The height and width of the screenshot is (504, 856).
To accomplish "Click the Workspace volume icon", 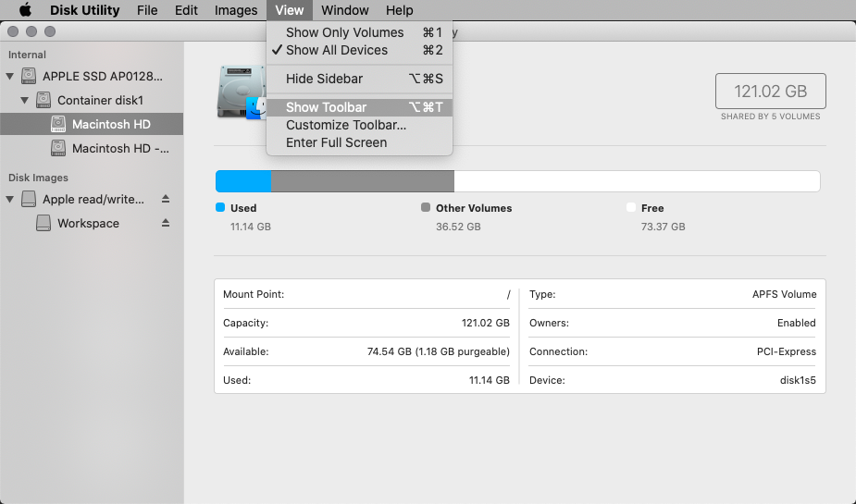I will [x=43, y=223].
